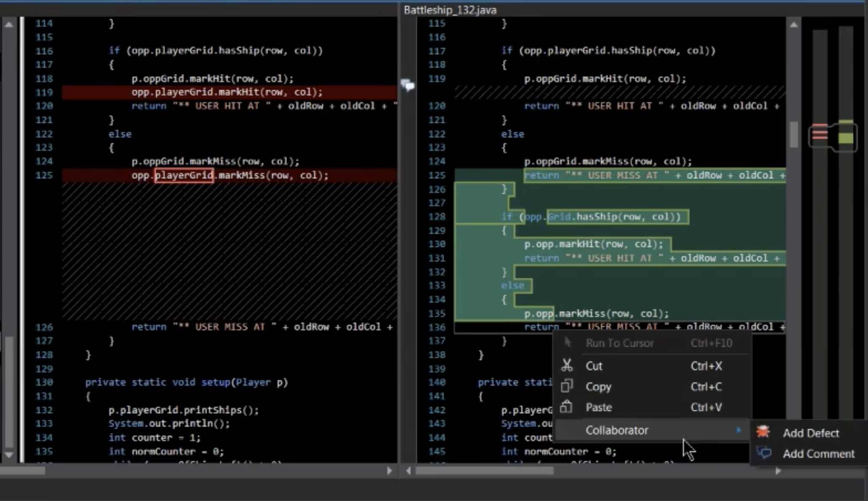Click right arrow of left horizontal scrollbar

coord(389,470)
